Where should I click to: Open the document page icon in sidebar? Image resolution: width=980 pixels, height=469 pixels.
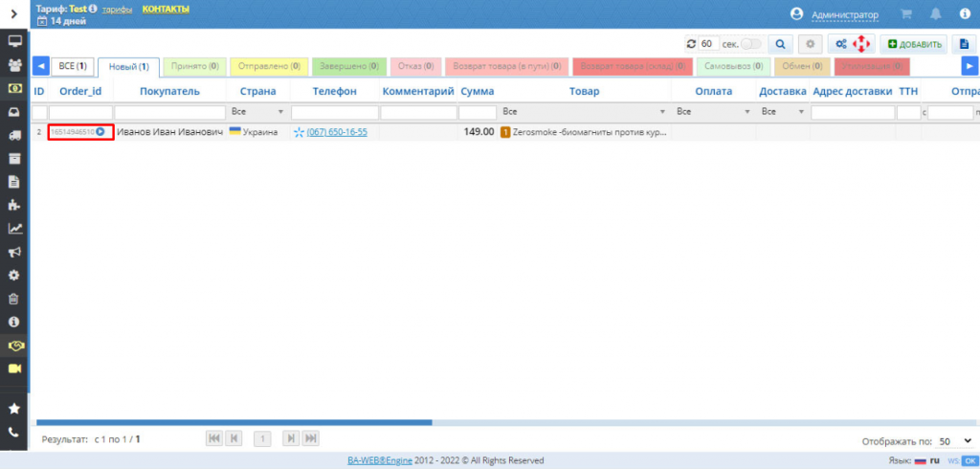pyautogui.click(x=14, y=182)
